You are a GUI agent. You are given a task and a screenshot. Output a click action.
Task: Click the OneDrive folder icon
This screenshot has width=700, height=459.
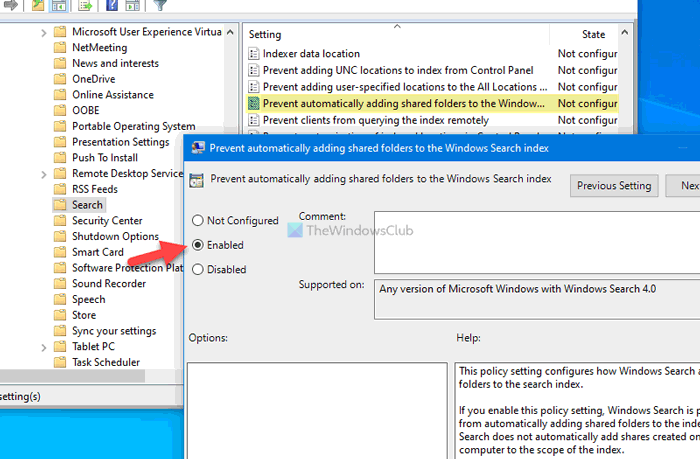click(60, 79)
